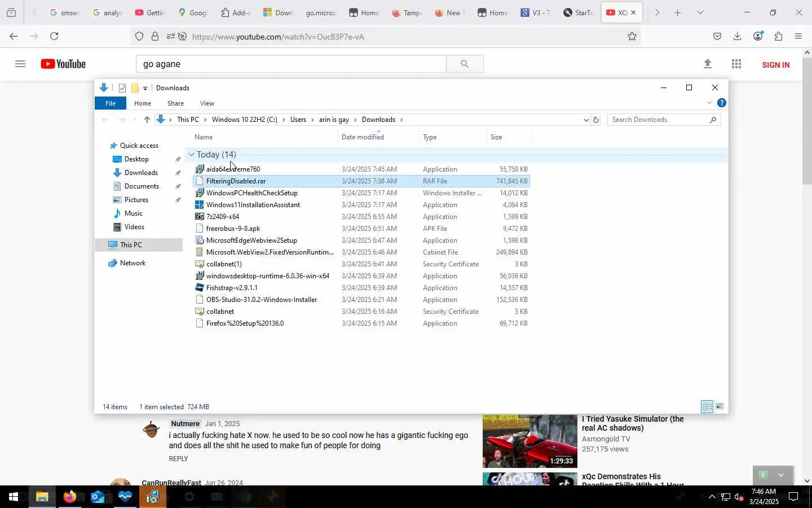
Task: Open Firefox downloads panel
Action: click(737, 36)
